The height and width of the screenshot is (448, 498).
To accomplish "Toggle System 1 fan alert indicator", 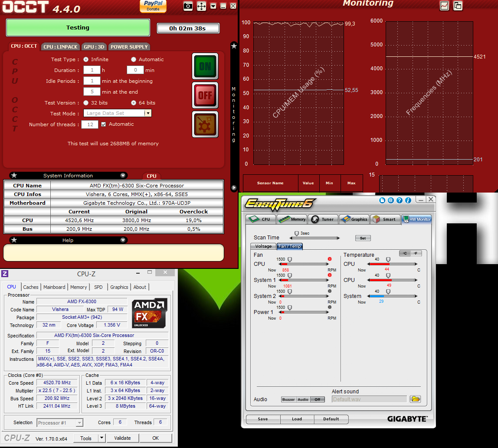I will tap(330, 275).
